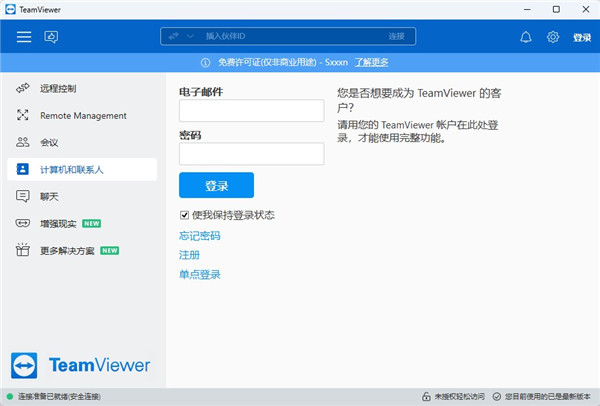This screenshot has width=600, height=406.
Task: Click the 远程控制 arrows icon in sidebar
Action: pos(23,89)
